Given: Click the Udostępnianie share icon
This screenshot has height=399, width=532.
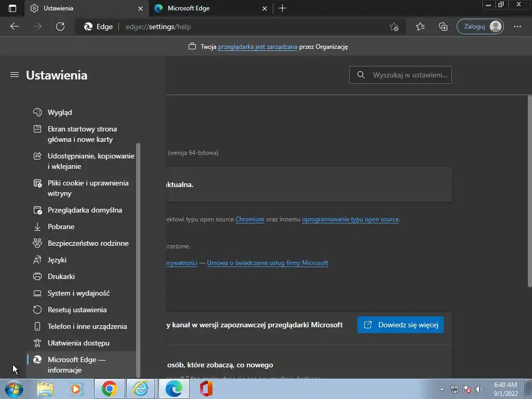Looking at the screenshot, I should (37, 156).
